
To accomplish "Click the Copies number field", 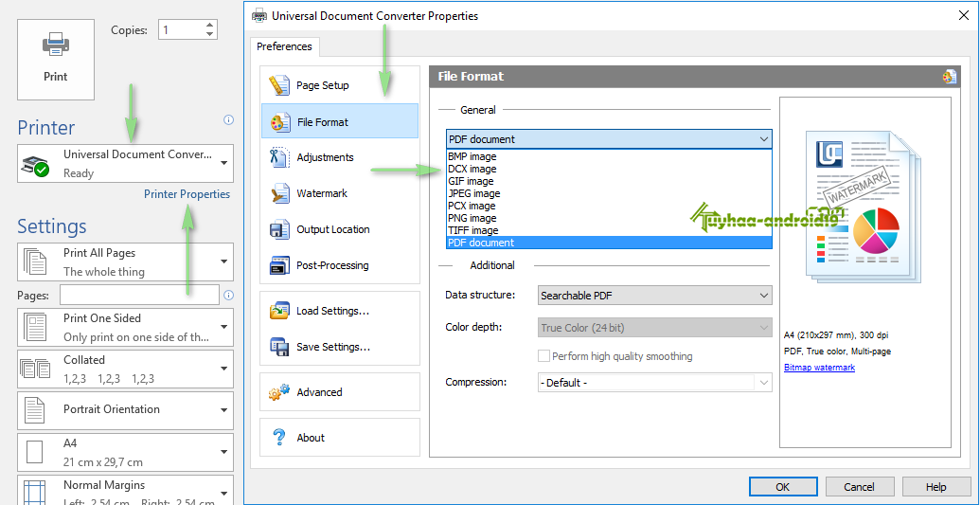I will coord(181,29).
